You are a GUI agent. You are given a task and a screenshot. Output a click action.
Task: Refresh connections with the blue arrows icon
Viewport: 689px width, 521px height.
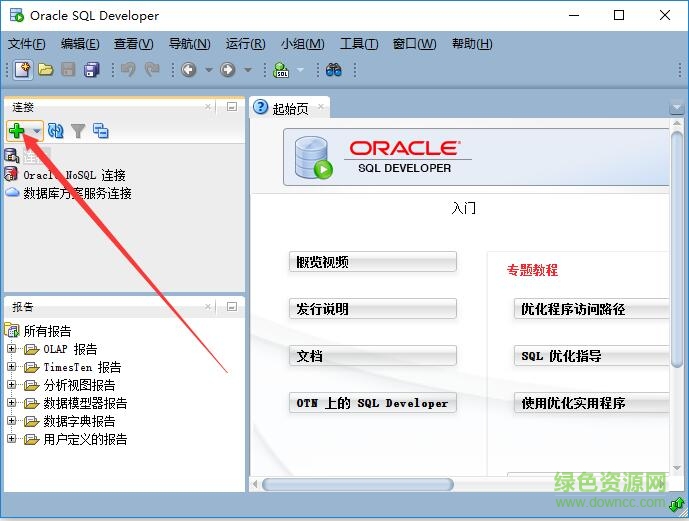(55, 130)
